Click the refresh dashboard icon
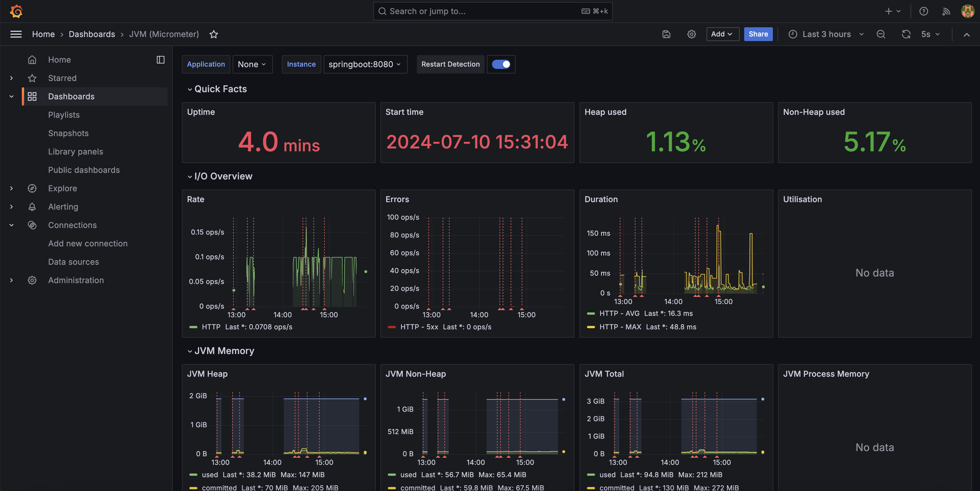 click(x=906, y=34)
